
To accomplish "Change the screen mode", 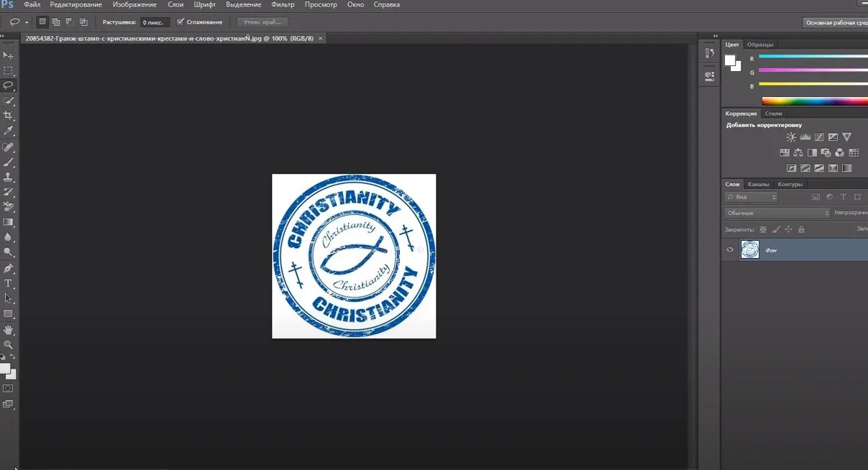I will (x=8, y=404).
